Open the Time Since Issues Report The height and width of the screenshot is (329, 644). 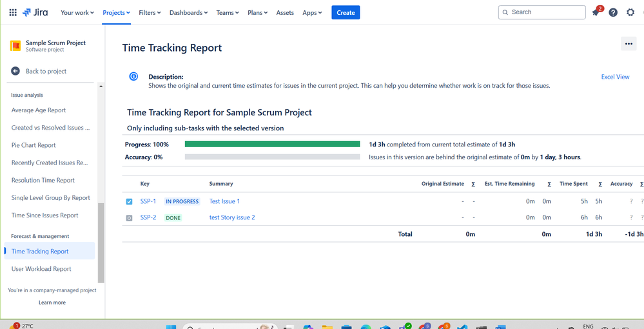click(x=44, y=215)
